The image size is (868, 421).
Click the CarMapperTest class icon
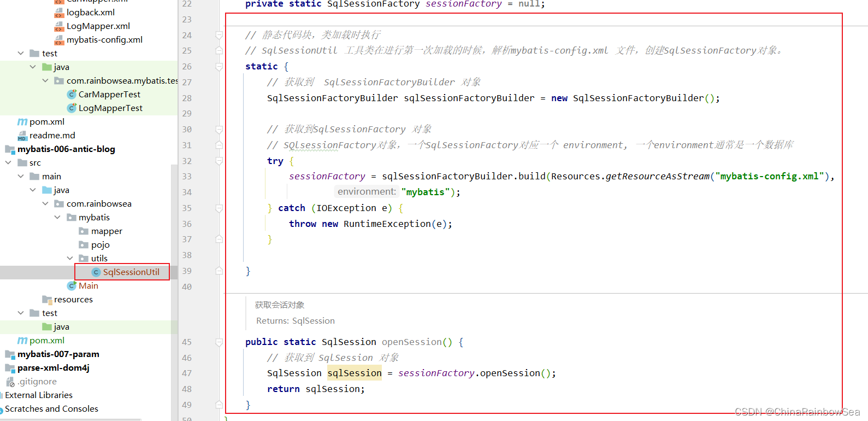(72, 95)
